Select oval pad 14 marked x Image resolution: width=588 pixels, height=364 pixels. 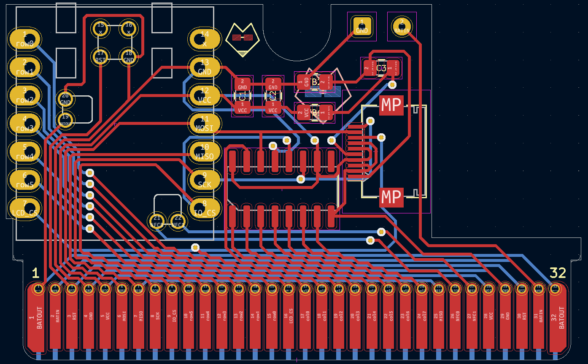click(x=205, y=38)
